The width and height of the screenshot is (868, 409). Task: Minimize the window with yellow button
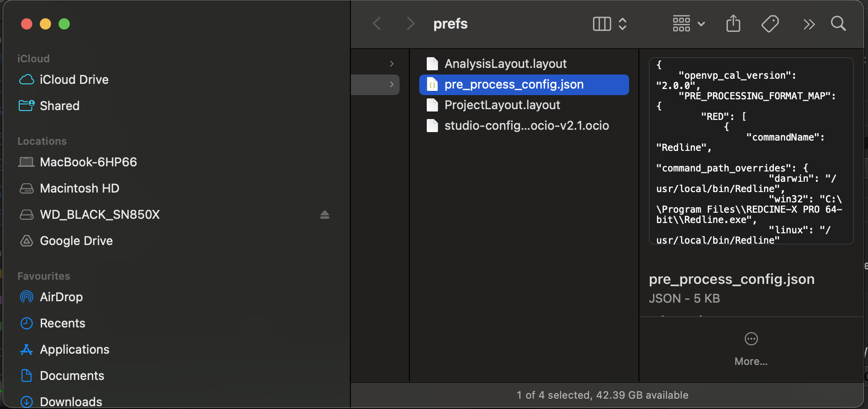(x=45, y=24)
